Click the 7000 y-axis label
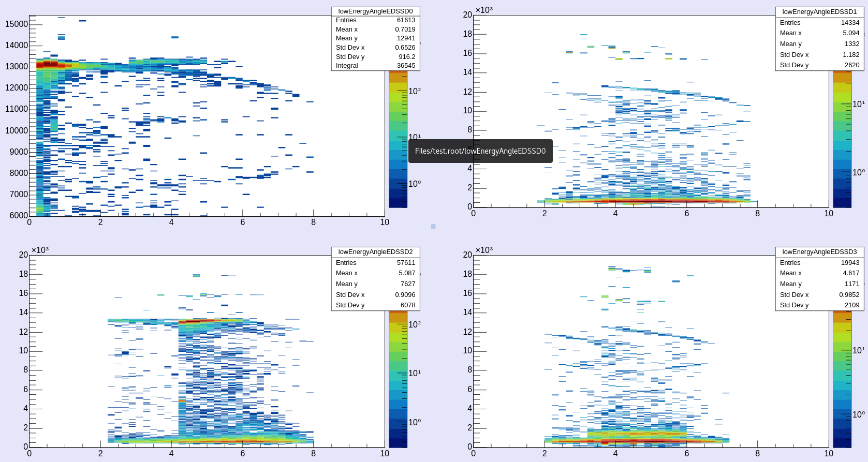 pos(19,194)
